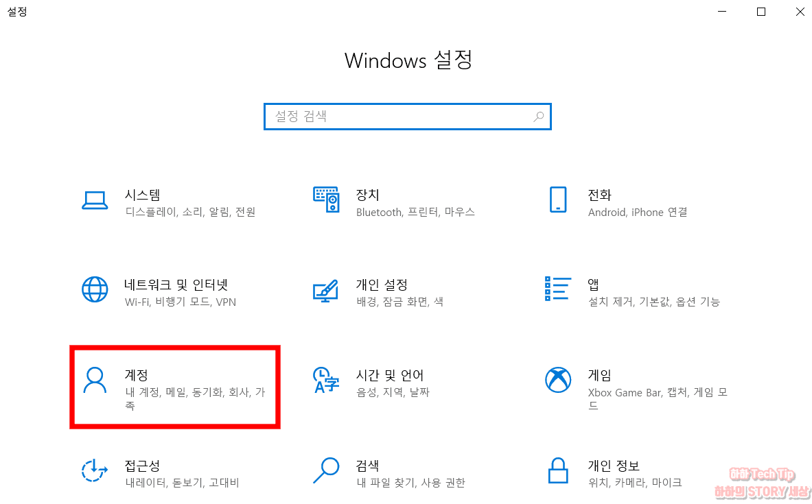Screen dimensions: 812x504
Task: Click text "위치, 카메라, 마이크"
Action: coord(635,483)
